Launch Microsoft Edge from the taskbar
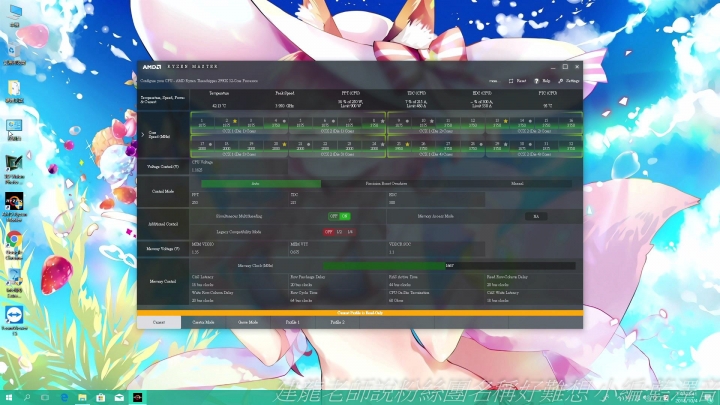Screen dimensions: 720x405 pos(64,397)
